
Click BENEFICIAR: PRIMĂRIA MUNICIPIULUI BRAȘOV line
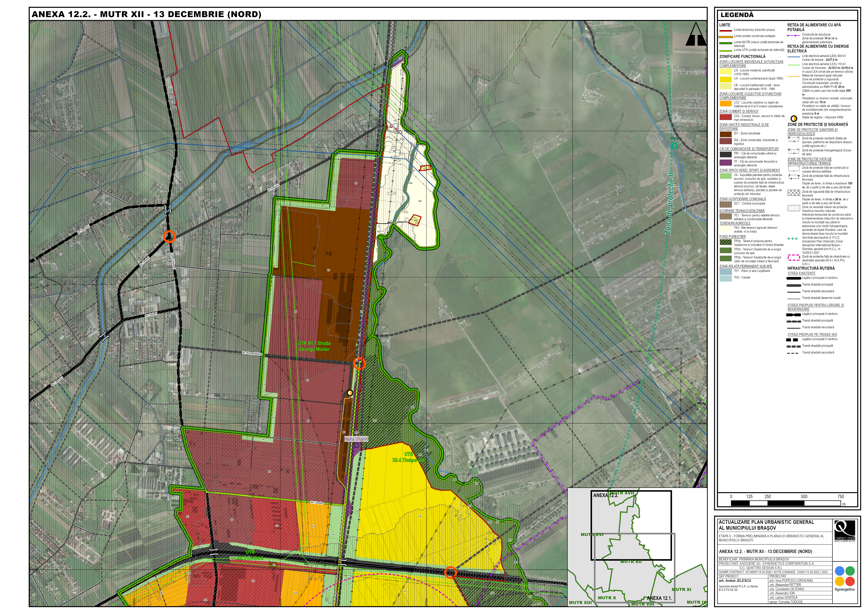point(754,559)
